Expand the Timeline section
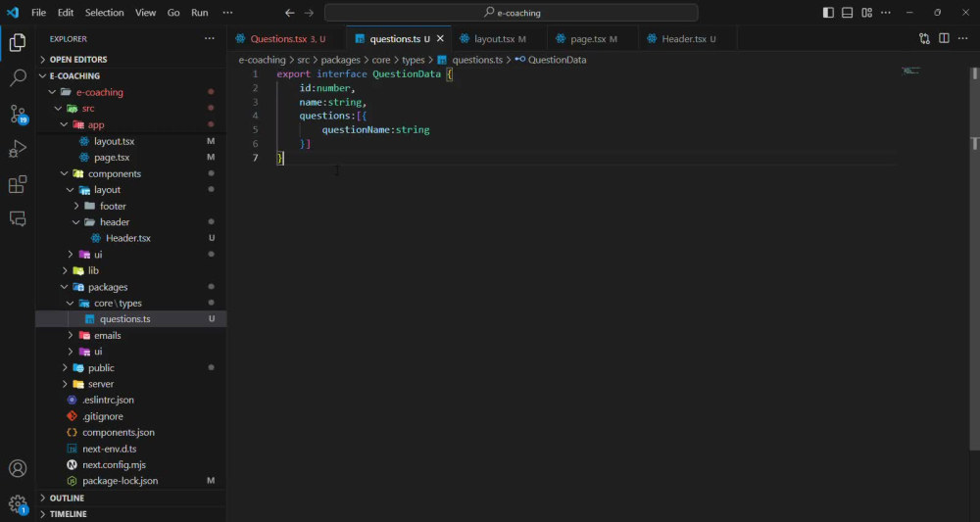 coord(131,514)
